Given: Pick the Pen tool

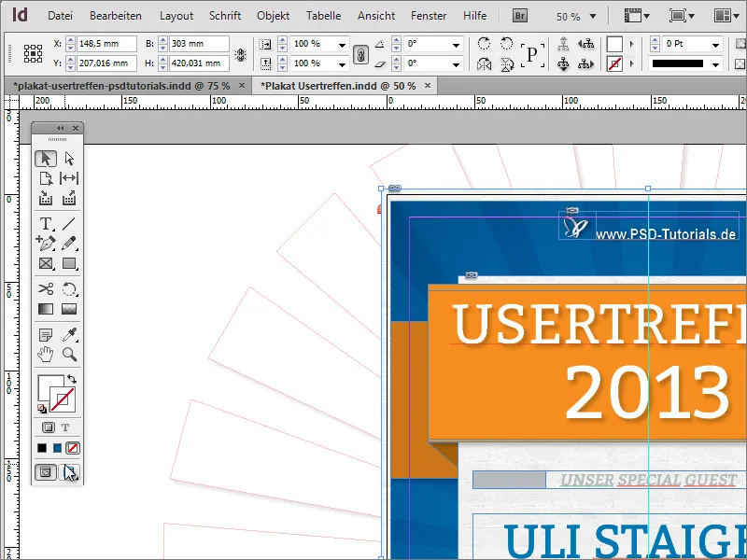Looking at the screenshot, I should coord(46,244).
